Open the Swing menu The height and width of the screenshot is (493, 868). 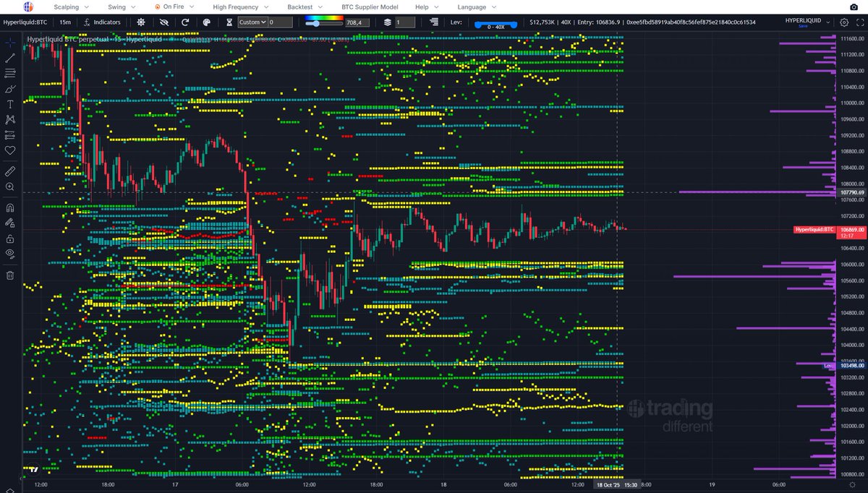[x=121, y=7]
